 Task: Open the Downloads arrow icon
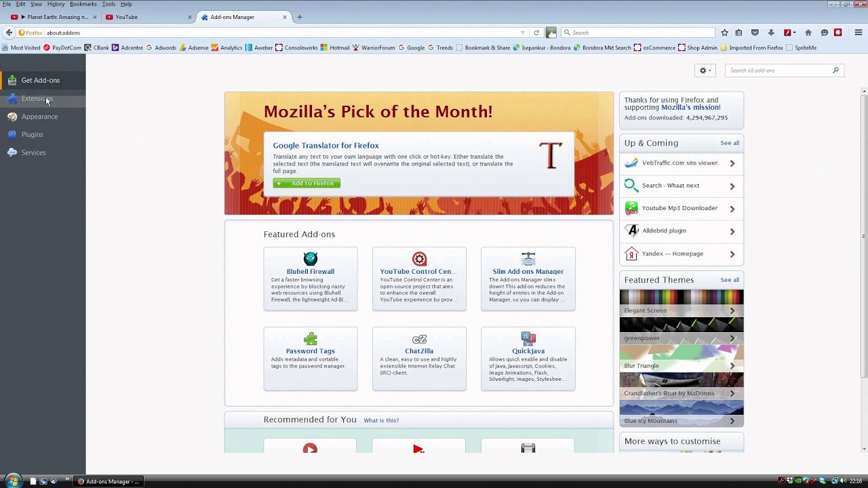[771, 33]
